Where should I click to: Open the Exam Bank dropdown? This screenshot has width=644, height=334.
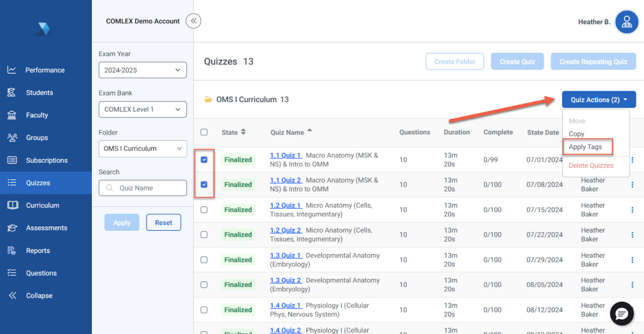tap(142, 109)
